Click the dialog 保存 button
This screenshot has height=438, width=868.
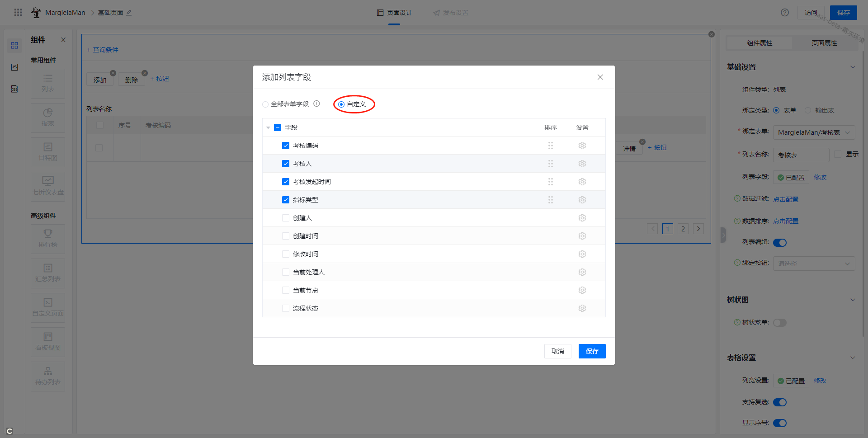[x=592, y=351]
